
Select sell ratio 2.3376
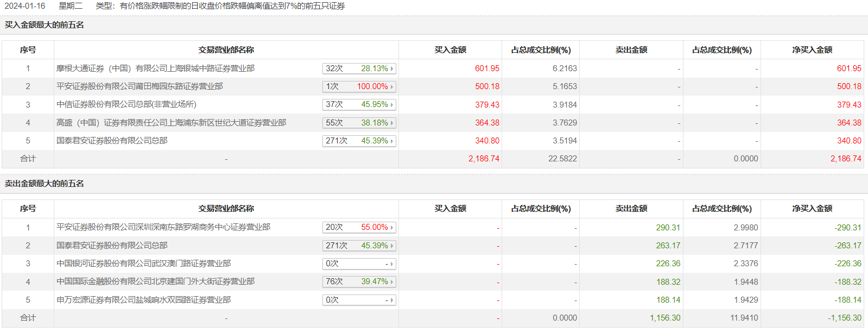[x=746, y=264]
